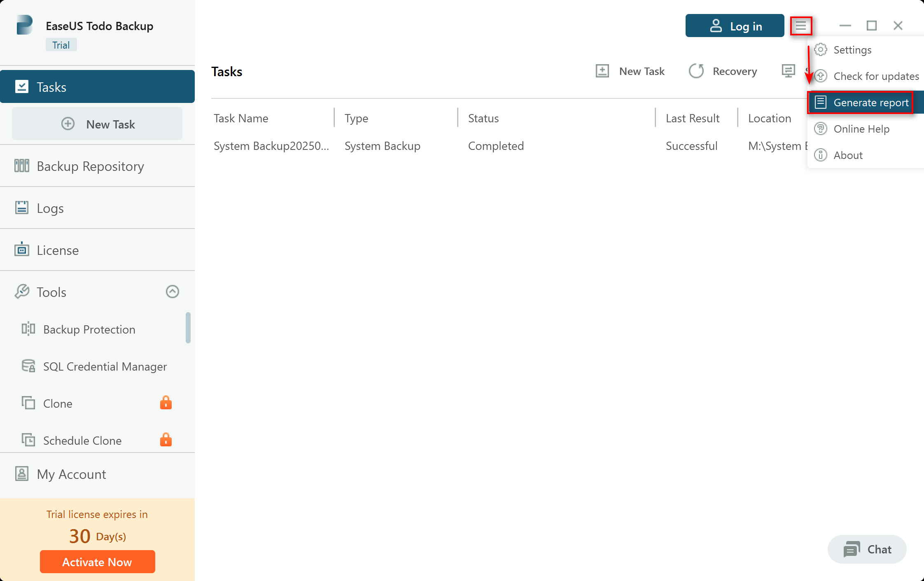Screen dimensions: 924x581
Task: Open the License section
Action: click(x=97, y=250)
